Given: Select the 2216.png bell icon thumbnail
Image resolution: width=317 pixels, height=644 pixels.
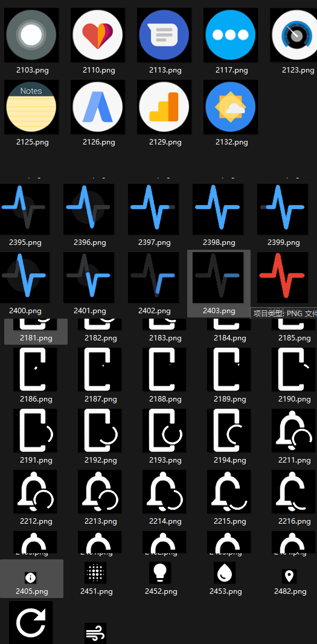Looking at the screenshot, I should [293, 492].
